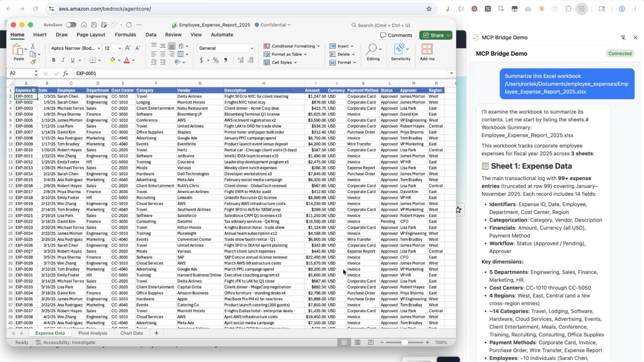Unpin the MCP Bridge Demo side panel
The width and height of the screenshot is (644, 362).
coord(623,38)
